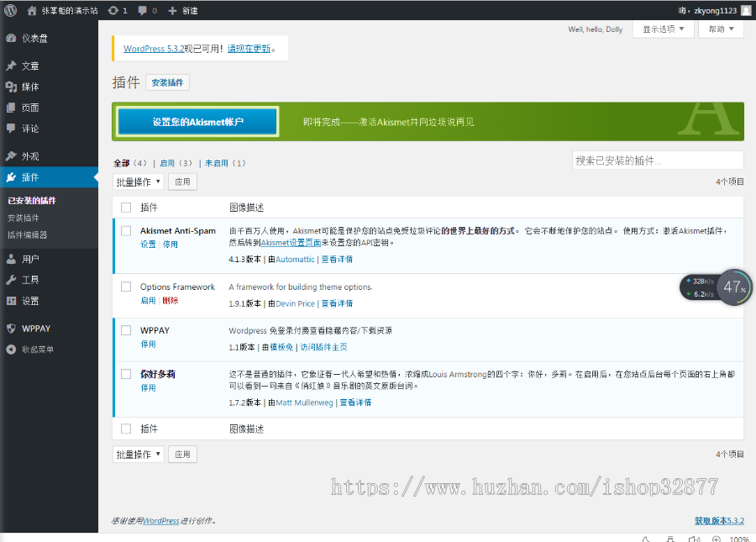
Task: Collapse the sidebar via 收起菜单
Action: click(34, 350)
